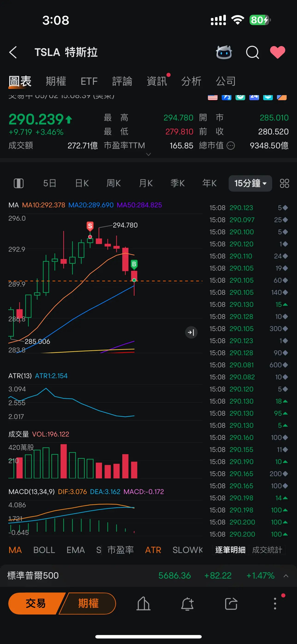297x644 pixels.
Task: Tap the MA50:284.825 legend value
Action: pyautogui.click(x=140, y=205)
